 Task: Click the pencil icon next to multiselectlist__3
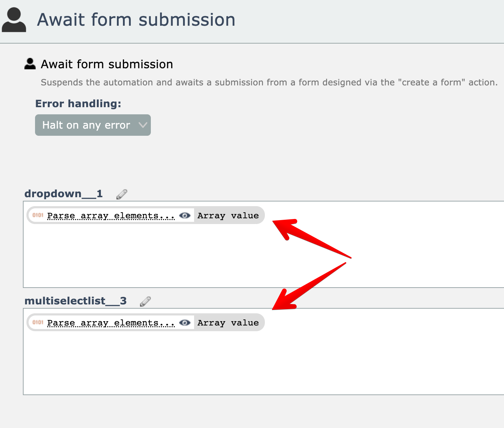point(145,301)
